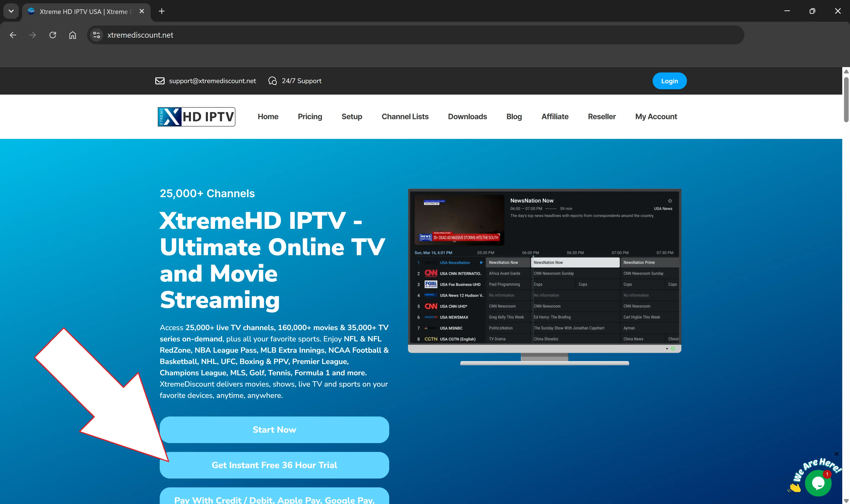Click the CNN Newsroom Sunday 06:00 PM cell
The height and width of the screenshot is (504, 850).
click(575, 273)
